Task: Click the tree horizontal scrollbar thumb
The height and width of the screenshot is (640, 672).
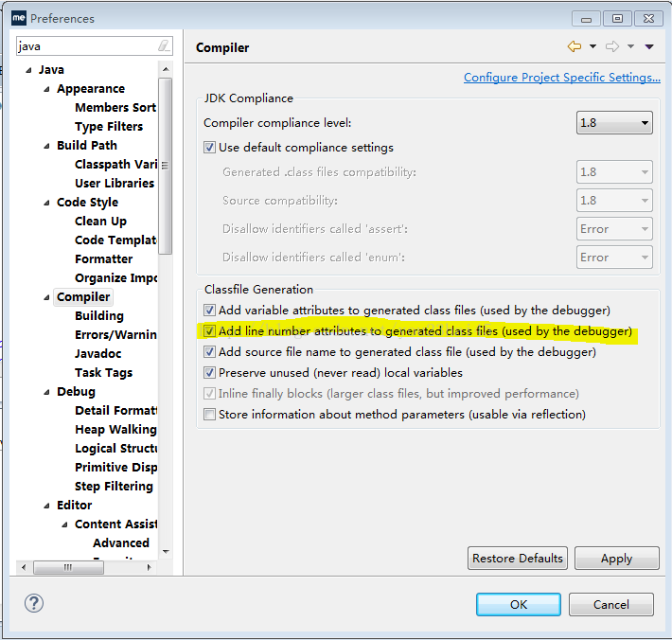Action: [x=68, y=567]
